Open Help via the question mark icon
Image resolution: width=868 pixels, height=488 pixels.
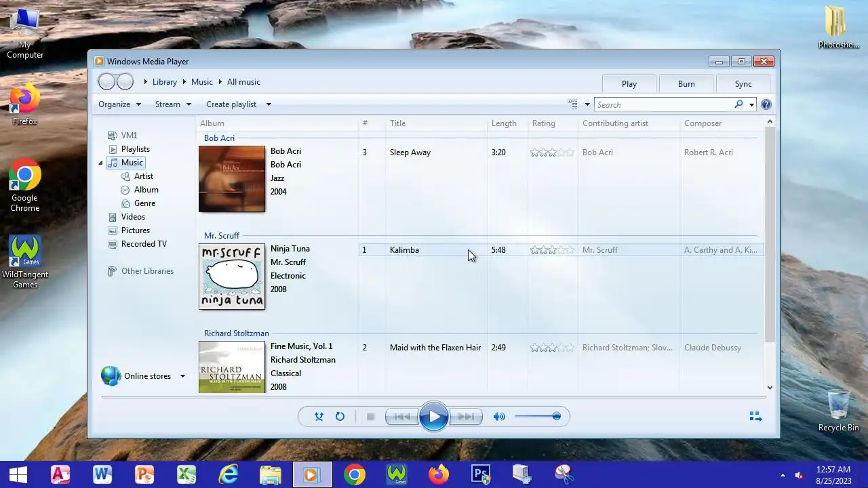[x=766, y=104]
